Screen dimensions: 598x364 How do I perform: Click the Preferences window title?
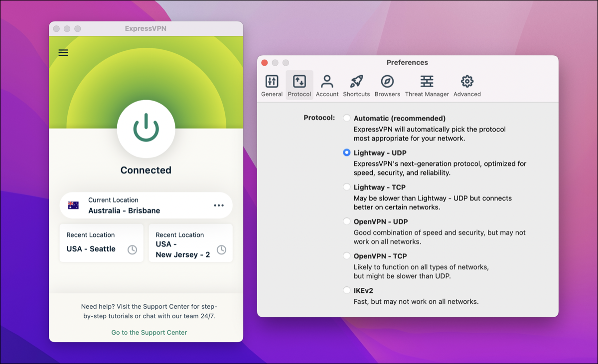tap(407, 63)
